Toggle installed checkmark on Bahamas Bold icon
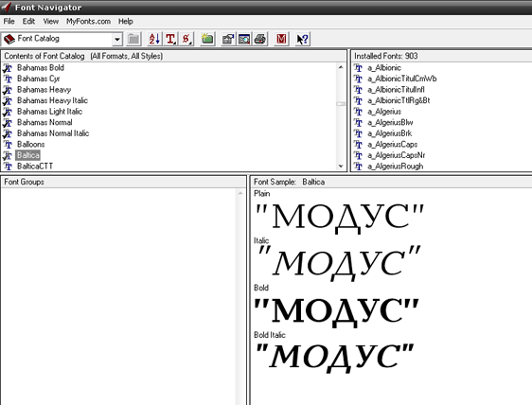 tap(8, 68)
